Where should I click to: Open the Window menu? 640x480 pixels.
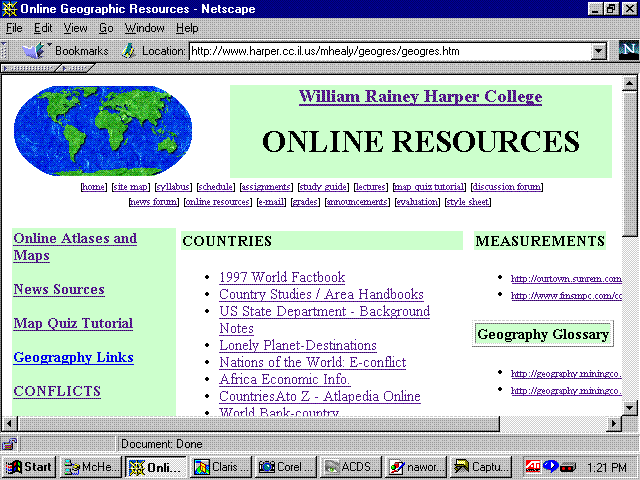click(x=144, y=28)
